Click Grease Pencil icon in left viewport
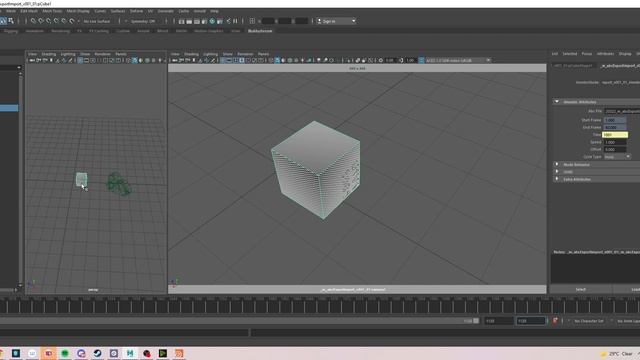Screen dimensions: 640x360 tap(70, 60)
